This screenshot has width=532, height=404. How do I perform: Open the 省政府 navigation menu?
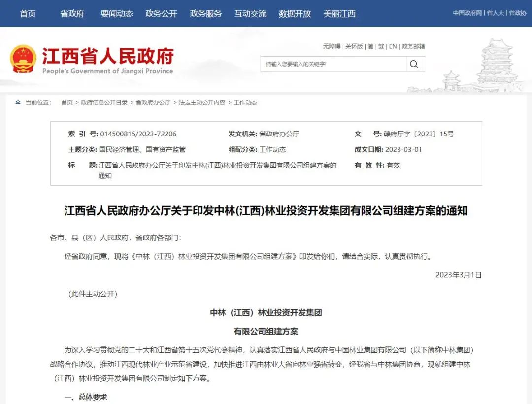click(72, 14)
